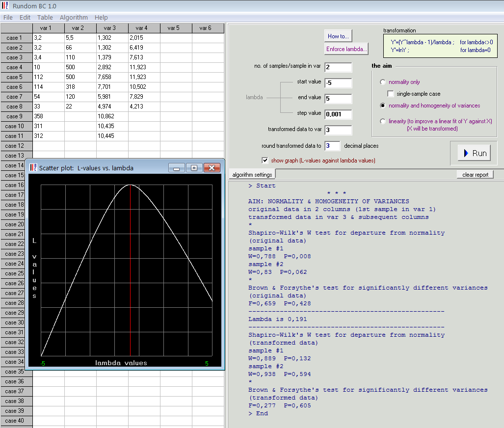The image size is (504, 428).
Task: Click the scatter plot window icon
Action: (34, 168)
